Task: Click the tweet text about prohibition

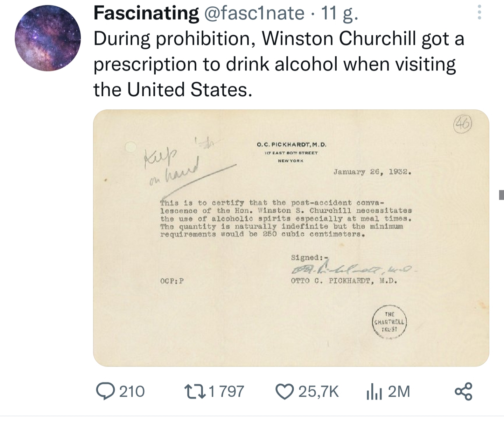Action: [278, 64]
